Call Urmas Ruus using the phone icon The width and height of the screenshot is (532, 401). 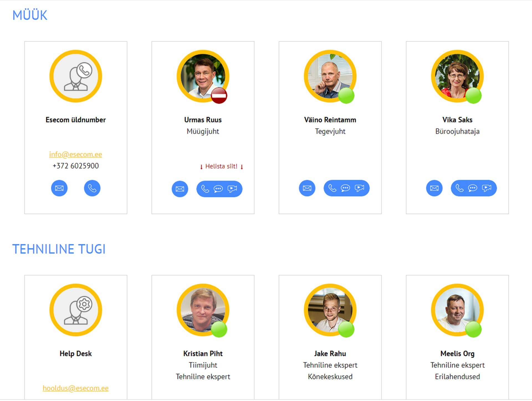205,189
